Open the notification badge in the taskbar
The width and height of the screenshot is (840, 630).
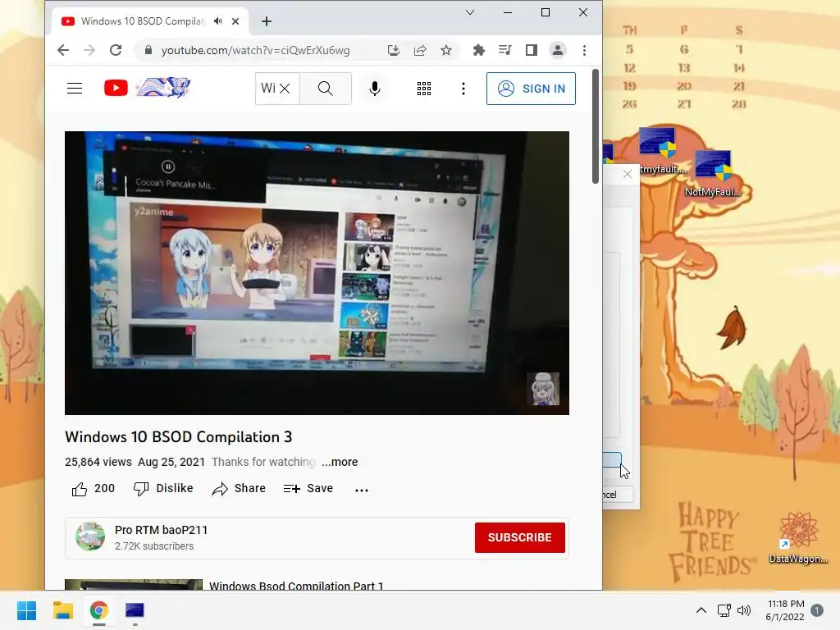[x=817, y=610]
